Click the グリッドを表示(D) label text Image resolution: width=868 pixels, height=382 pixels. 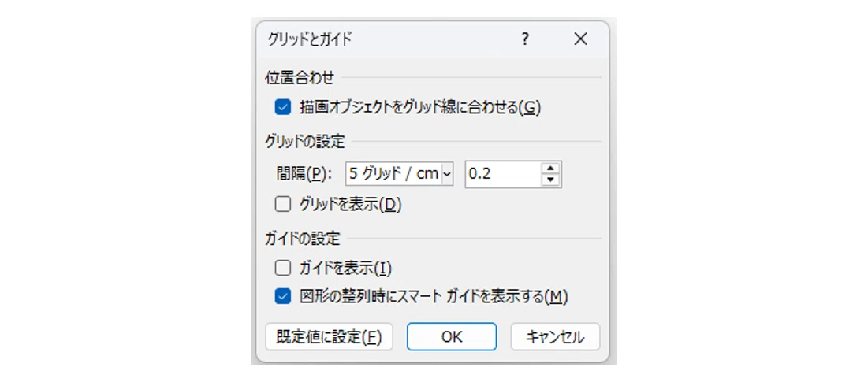click(x=350, y=205)
